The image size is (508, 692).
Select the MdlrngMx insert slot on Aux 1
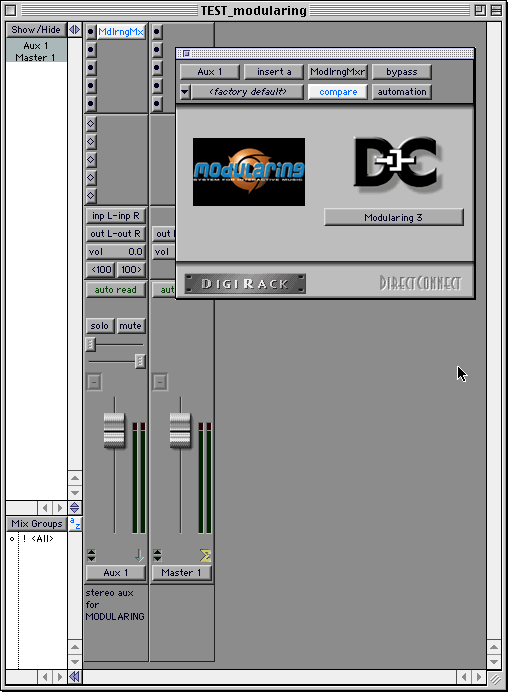[121, 32]
